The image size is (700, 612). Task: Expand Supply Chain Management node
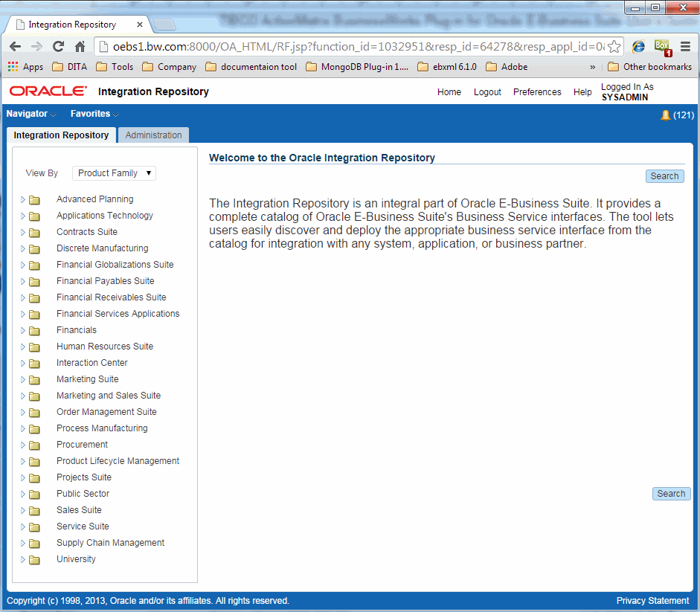point(23,544)
